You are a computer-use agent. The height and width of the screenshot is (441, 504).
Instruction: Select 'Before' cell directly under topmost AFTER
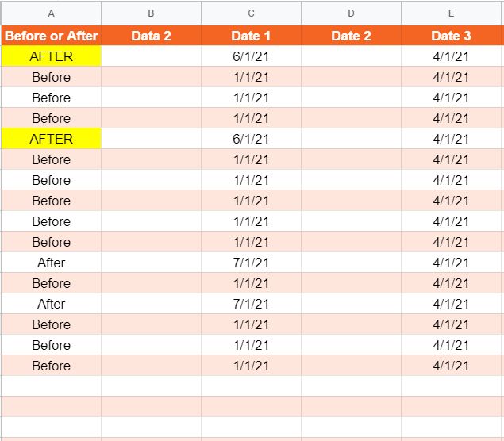point(51,77)
